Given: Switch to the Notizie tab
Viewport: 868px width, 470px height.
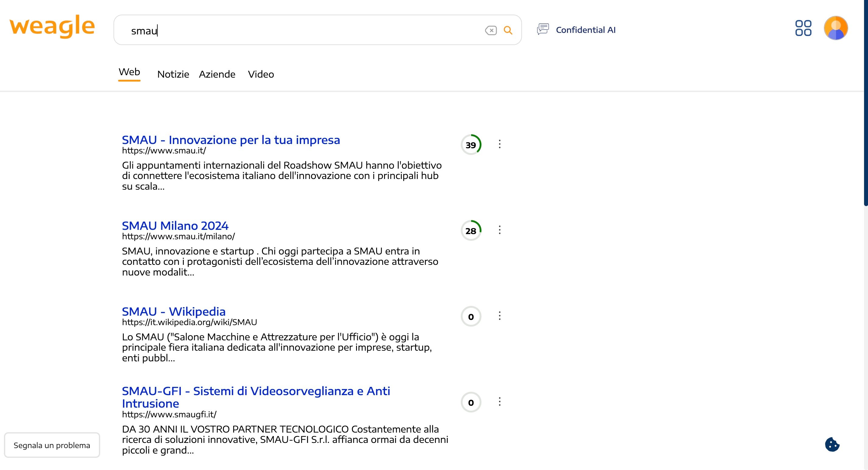Looking at the screenshot, I should tap(173, 75).
